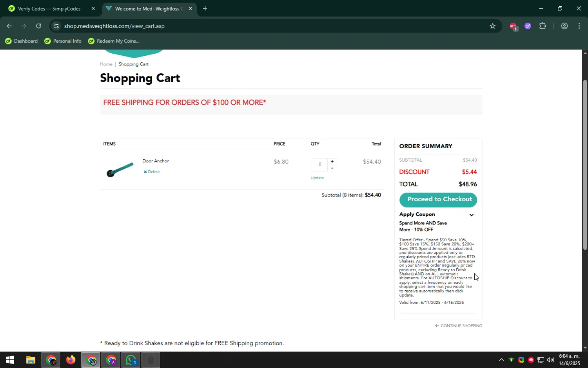Screen dimensions: 588x368
Task: Switch to Verify Codes — SimplyCodes tab
Action: 49,9
